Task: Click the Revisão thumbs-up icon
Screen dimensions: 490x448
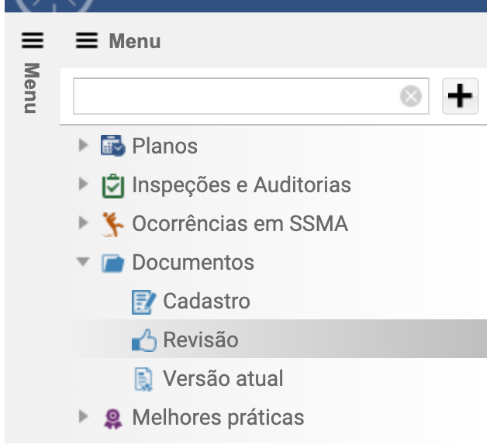Action: click(144, 340)
